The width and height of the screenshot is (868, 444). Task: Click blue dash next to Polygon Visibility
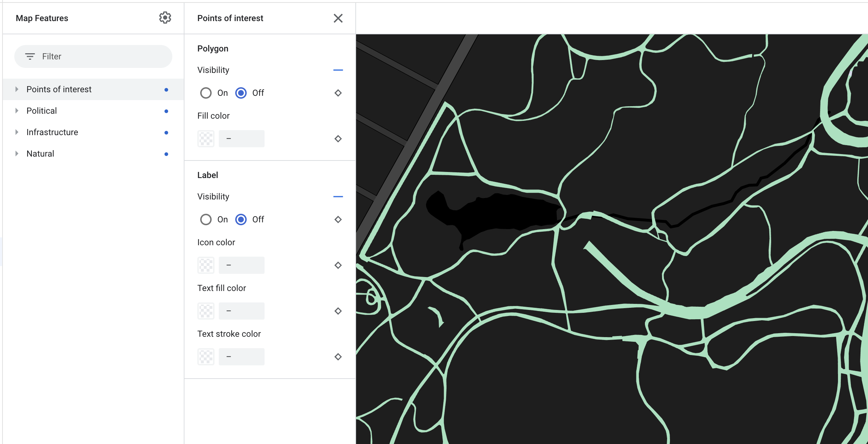pos(338,70)
